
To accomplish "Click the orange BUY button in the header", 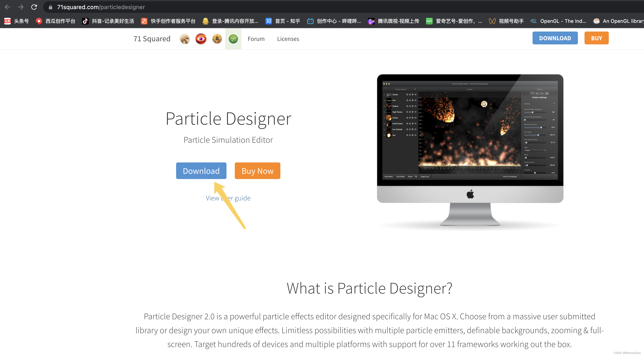I will (x=597, y=38).
